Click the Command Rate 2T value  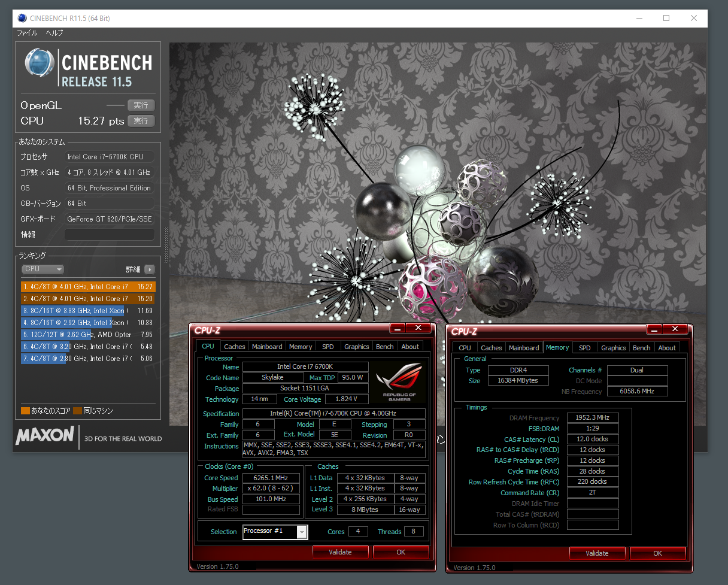pos(593,493)
